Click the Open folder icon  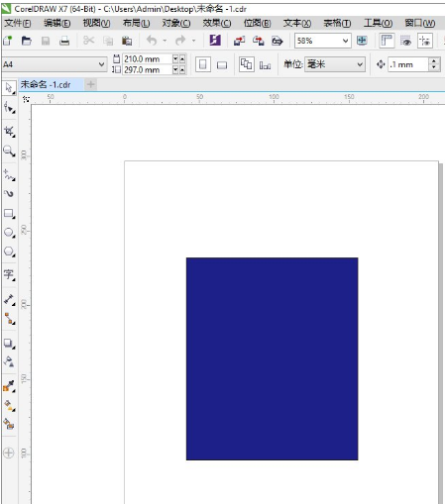point(27,41)
